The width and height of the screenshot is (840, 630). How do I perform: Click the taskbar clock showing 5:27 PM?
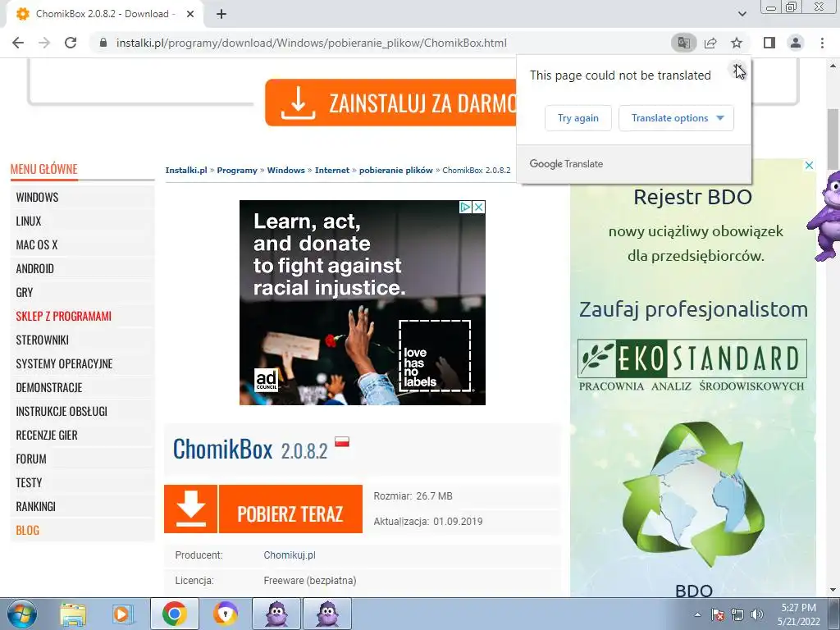[798, 614]
